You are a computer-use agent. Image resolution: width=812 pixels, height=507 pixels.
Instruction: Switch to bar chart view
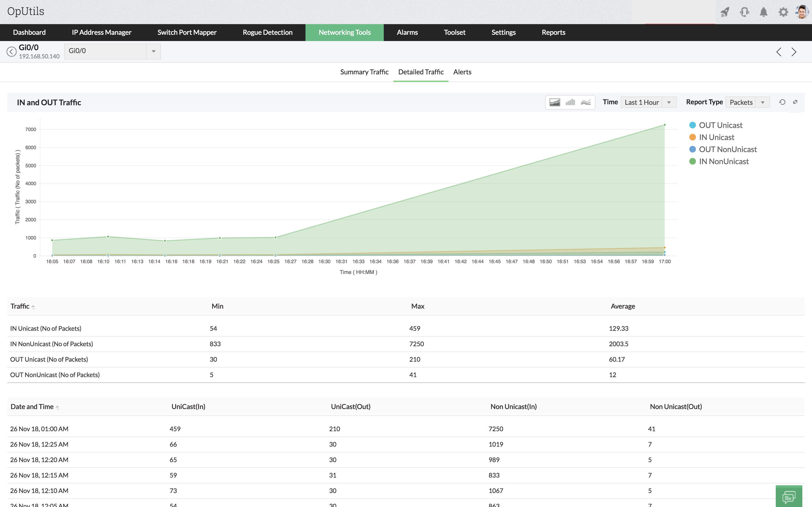pos(570,102)
